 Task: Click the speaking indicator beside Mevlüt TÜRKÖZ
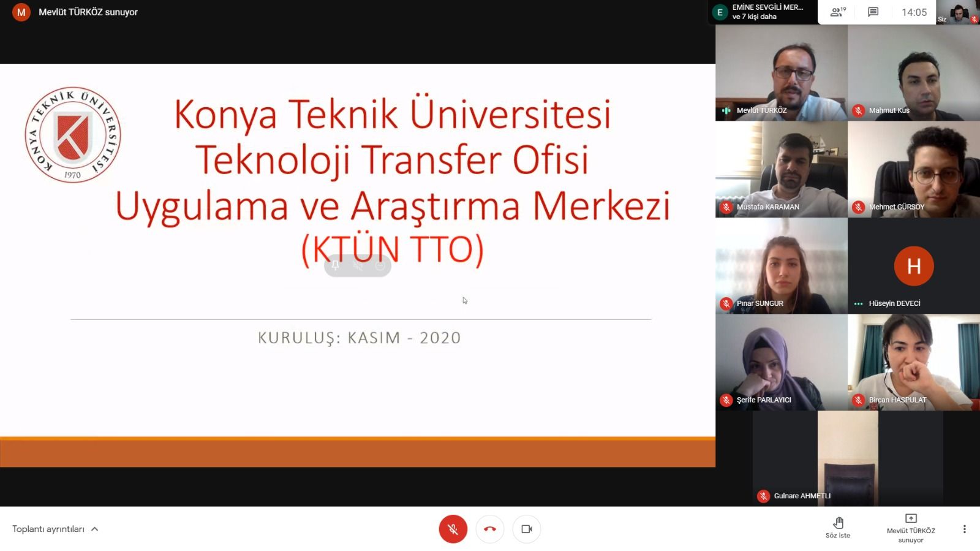(726, 110)
